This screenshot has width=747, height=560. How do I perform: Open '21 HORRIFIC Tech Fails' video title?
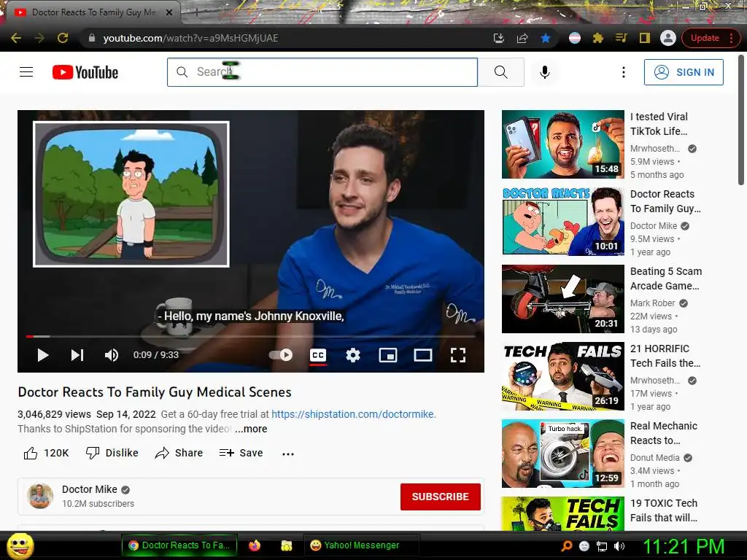tap(665, 356)
